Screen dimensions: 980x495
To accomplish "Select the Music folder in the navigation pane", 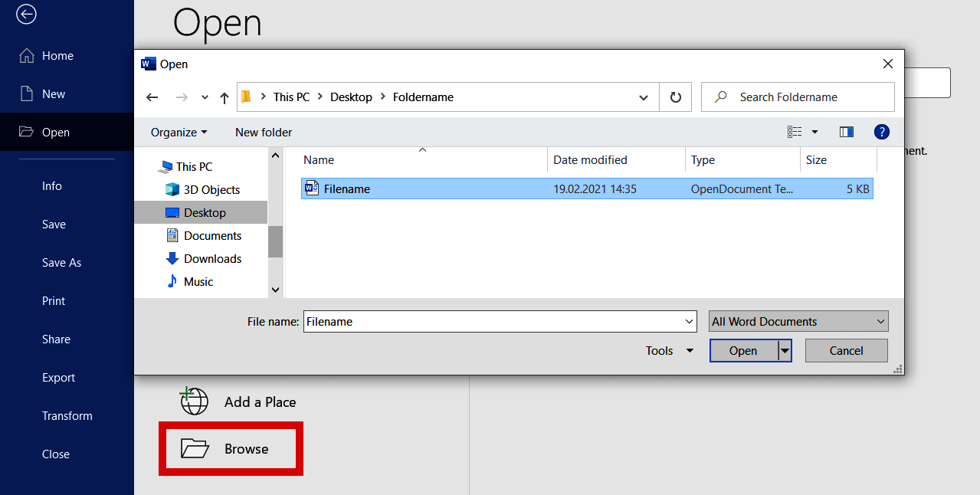I will [197, 281].
